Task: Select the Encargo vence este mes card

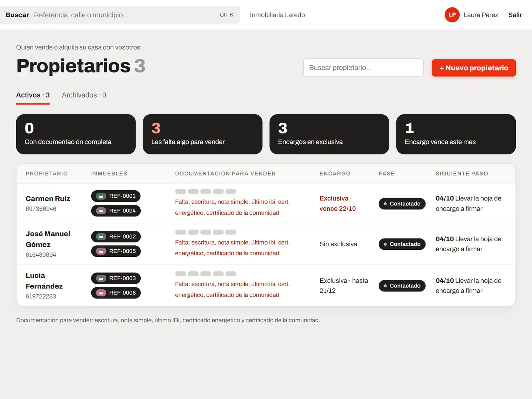Action: click(x=456, y=134)
